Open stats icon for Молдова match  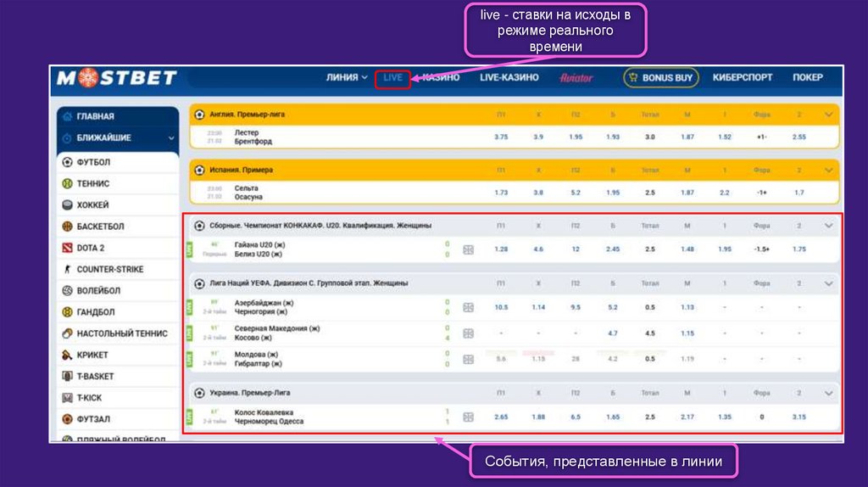468,360
